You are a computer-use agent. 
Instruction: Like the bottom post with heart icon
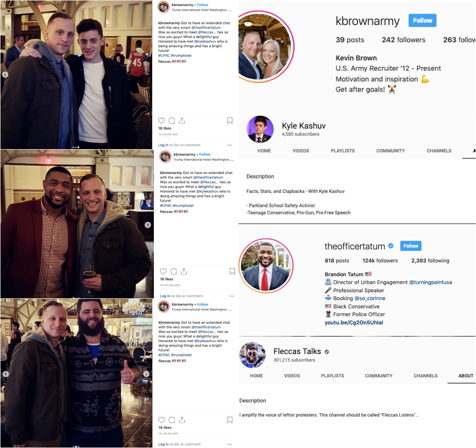pos(161,420)
